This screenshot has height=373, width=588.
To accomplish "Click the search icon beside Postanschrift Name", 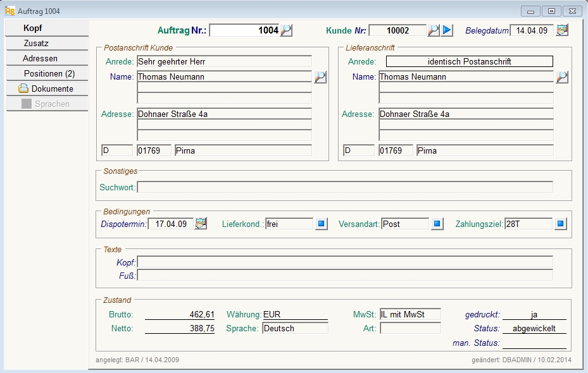I will [x=321, y=77].
